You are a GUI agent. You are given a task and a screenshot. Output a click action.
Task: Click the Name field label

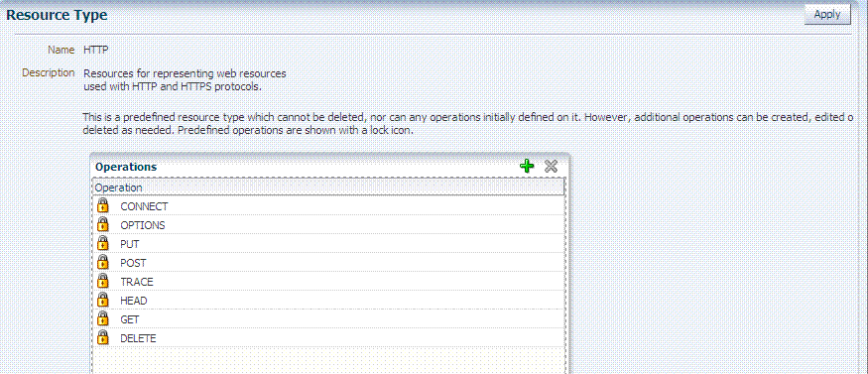tap(61, 50)
